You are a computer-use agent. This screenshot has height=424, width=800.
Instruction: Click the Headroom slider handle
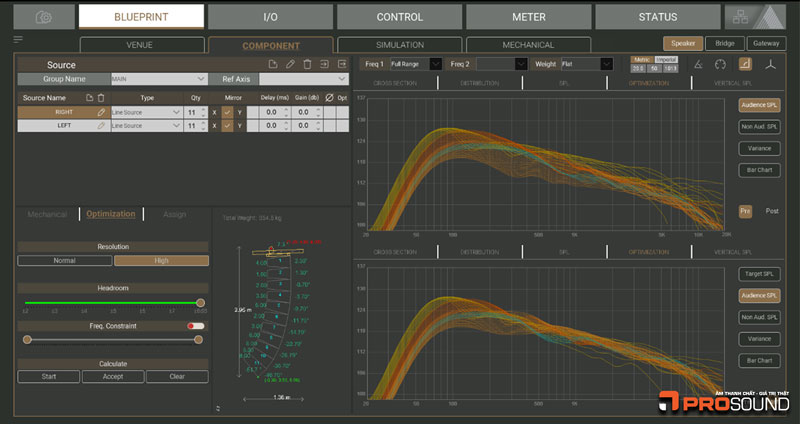pos(201,302)
